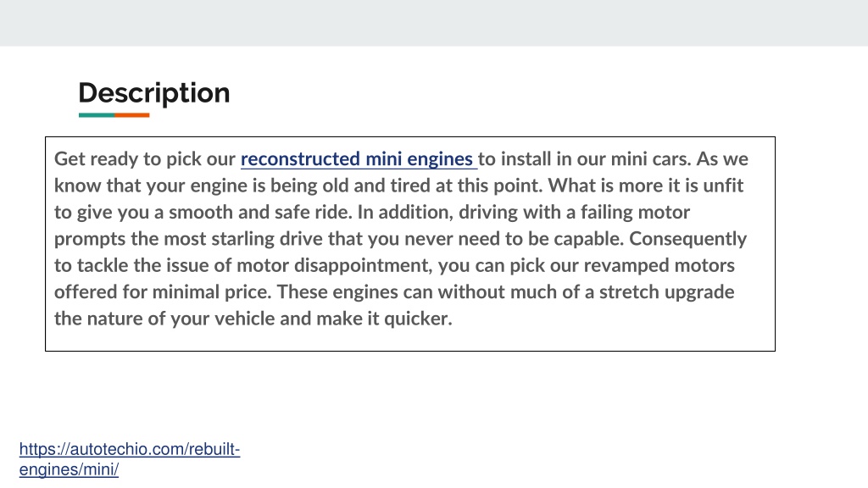Click the word 'Consequently' in the paragraph
868x488 pixels.
click(688, 239)
